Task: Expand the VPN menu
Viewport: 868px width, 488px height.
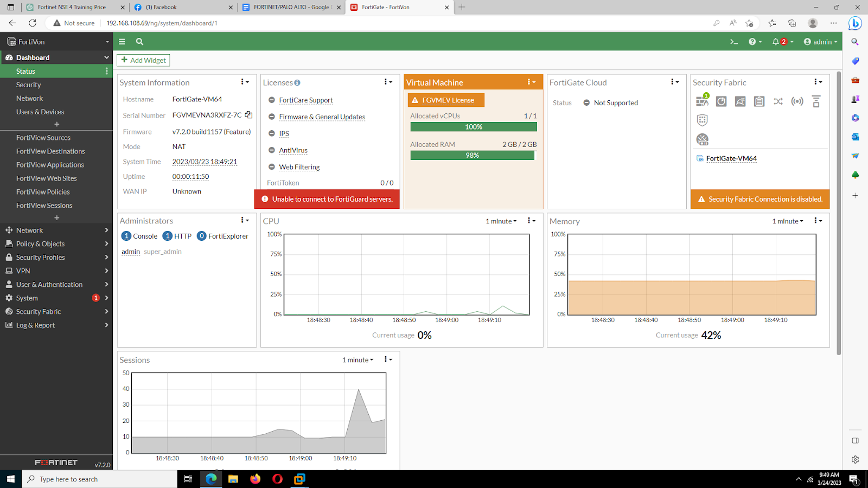Action: pyautogui.click(x=56, y=271)
